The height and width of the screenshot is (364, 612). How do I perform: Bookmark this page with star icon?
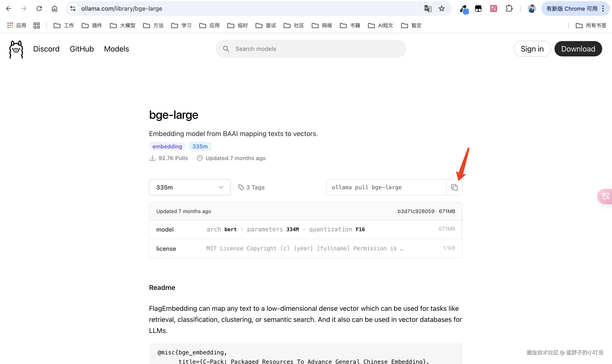coord(441,9)
